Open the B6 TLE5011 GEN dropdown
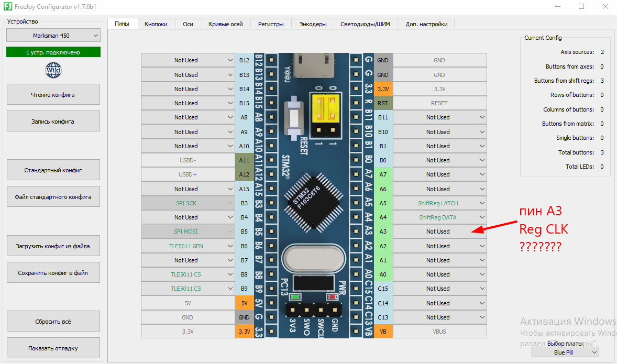The height and width of the screenshot is (364, 617). coord(188,246)
